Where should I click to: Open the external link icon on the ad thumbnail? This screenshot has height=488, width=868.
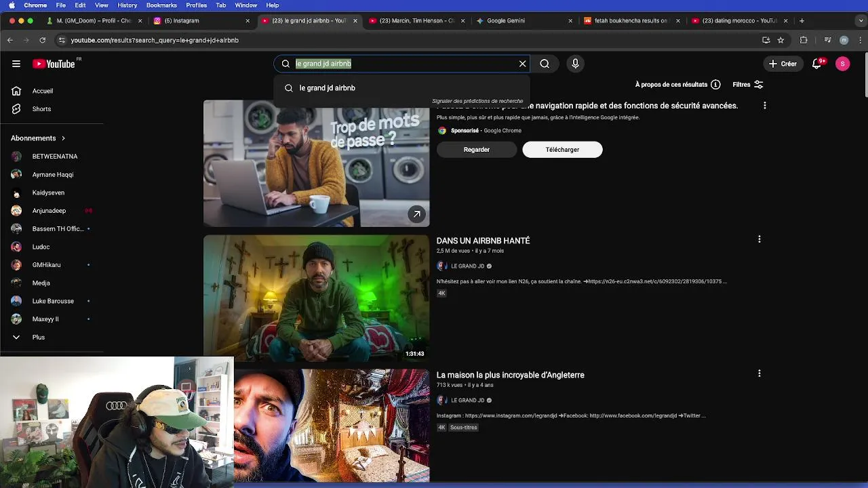(x=417, y=214)
